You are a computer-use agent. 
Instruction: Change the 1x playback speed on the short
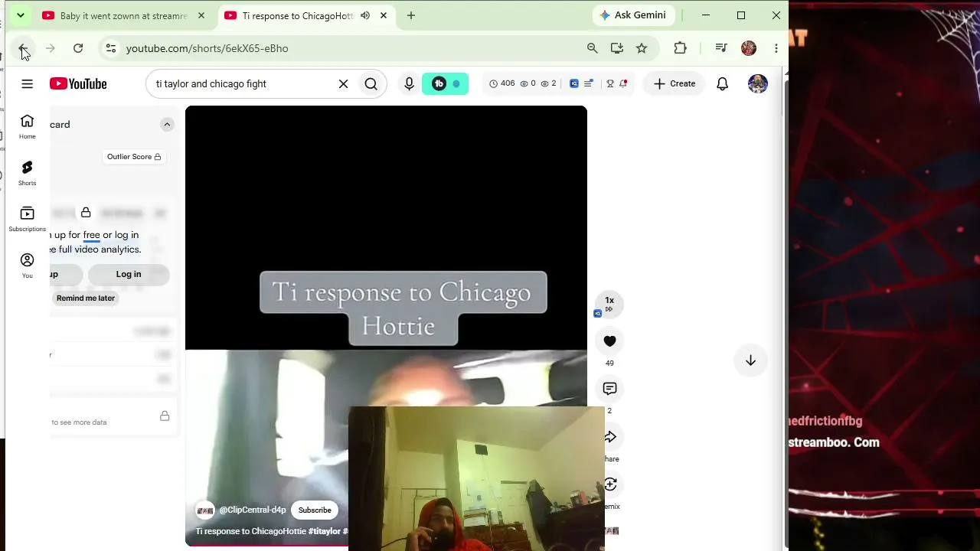coord(609,304)
